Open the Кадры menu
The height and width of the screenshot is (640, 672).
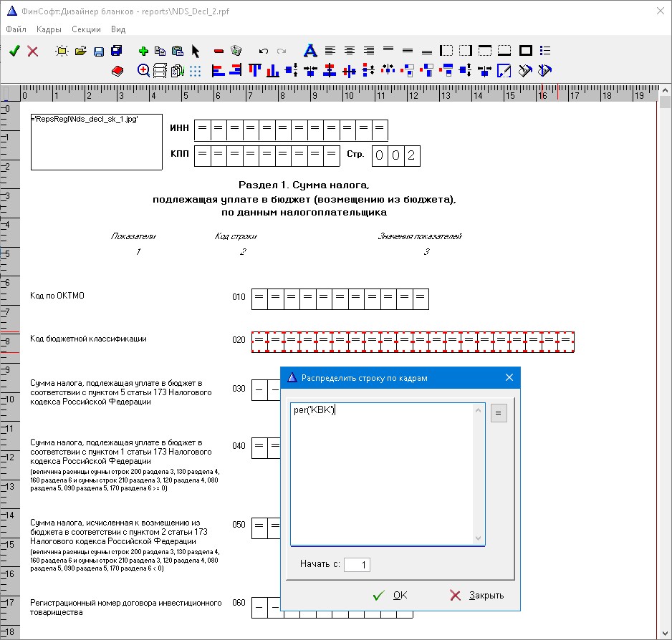[49, 29]
